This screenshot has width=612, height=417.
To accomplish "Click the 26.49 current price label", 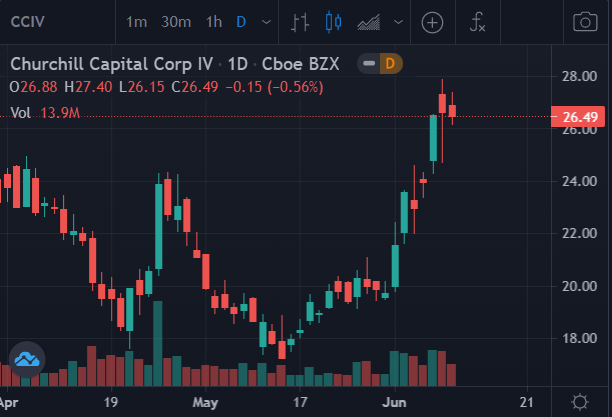I will (578, 117).
